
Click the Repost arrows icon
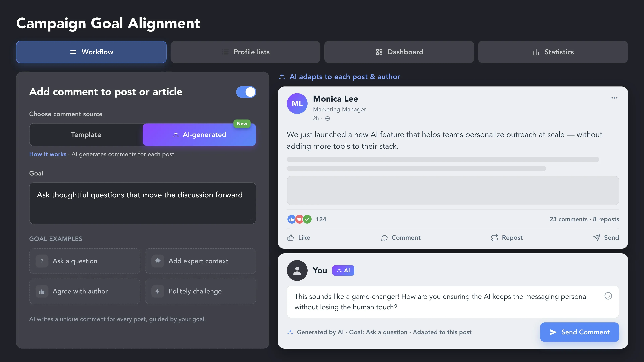tap(495, 238)
